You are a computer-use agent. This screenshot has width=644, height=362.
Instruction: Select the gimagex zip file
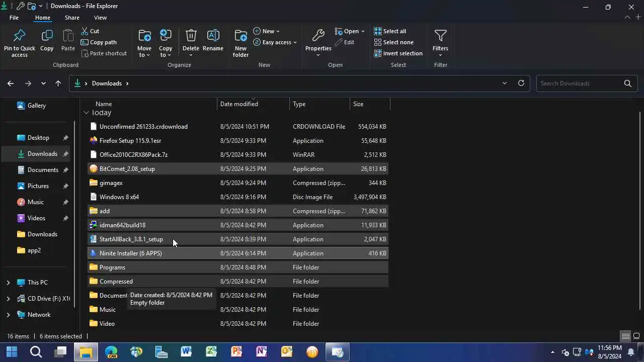click(x=237, y=183)
